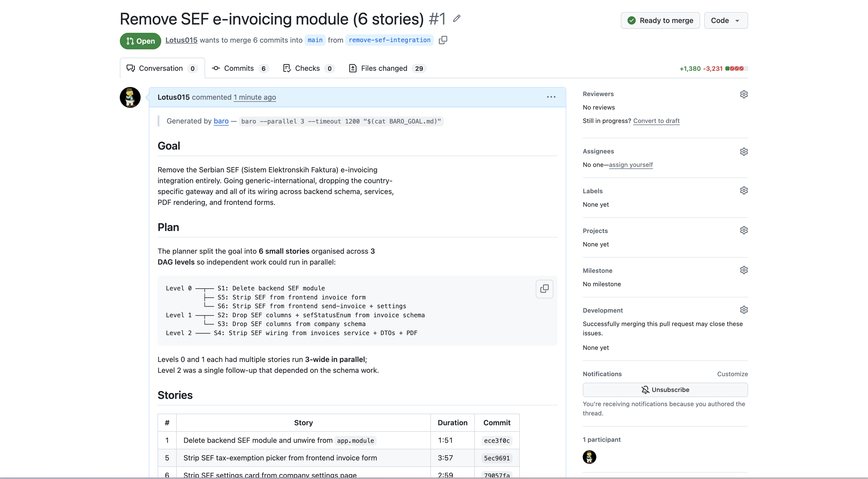
Task: Click the main base branch label
Action: [x=315, y=40]
